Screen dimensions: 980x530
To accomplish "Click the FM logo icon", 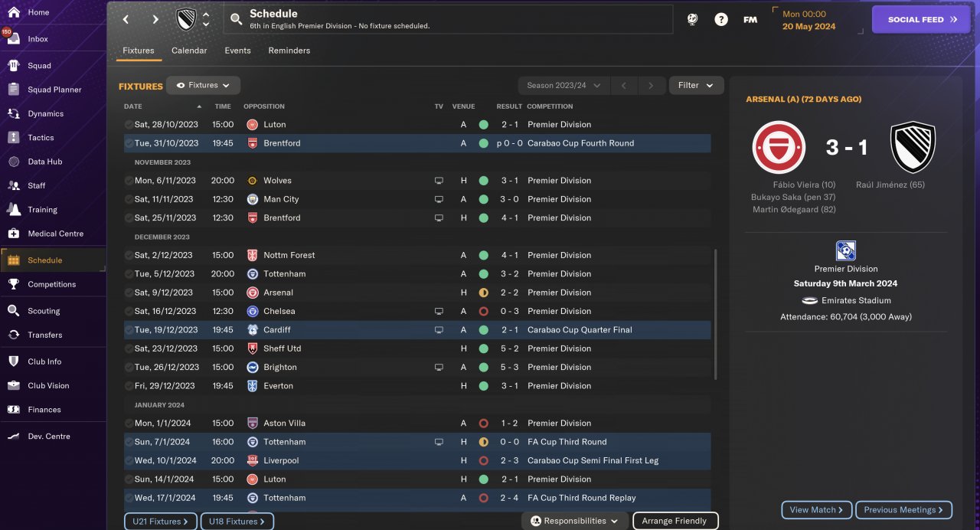I will tap(750, 20).
